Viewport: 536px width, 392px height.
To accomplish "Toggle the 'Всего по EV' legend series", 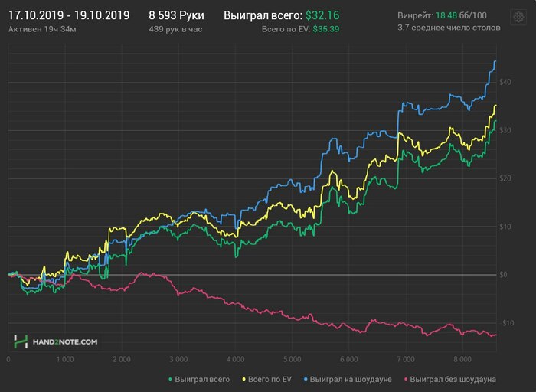I will click(267, 379).
